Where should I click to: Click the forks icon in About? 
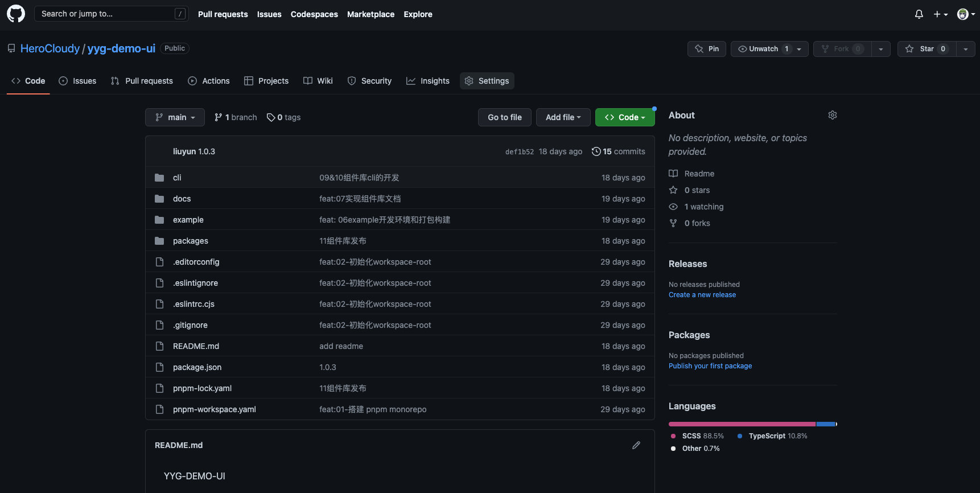pyautogui.click(x=673, y=223)
